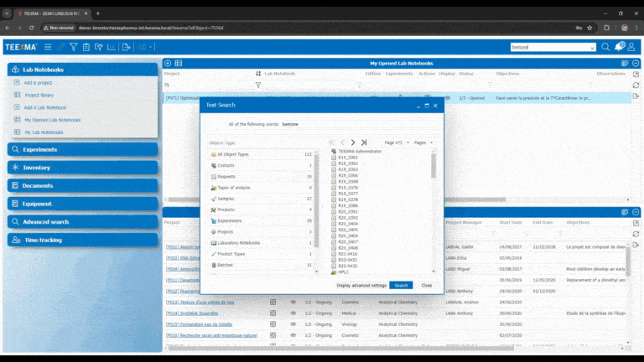644x362 pixels.
Task: Tick the checkbox for result R20_0404
Action: [334, 224]
